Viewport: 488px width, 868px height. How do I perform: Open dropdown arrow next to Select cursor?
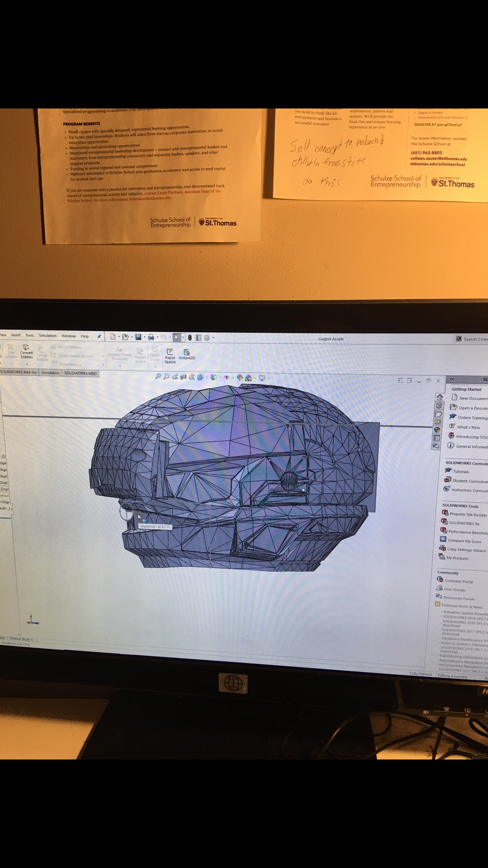[183, 338]
